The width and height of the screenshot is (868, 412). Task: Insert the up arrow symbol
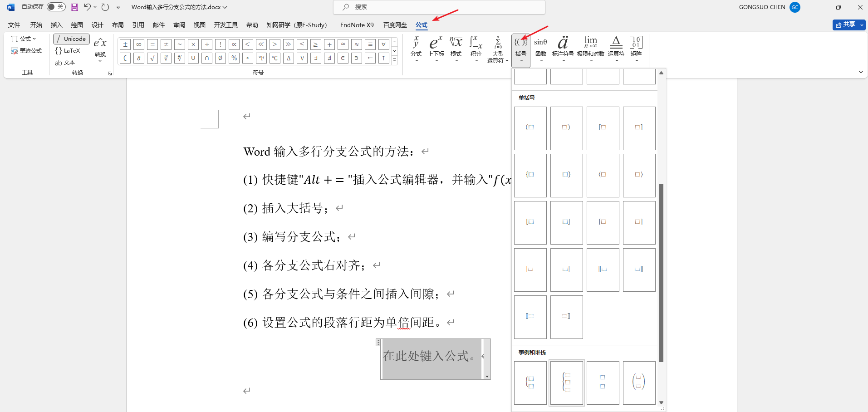pos(384,58)
